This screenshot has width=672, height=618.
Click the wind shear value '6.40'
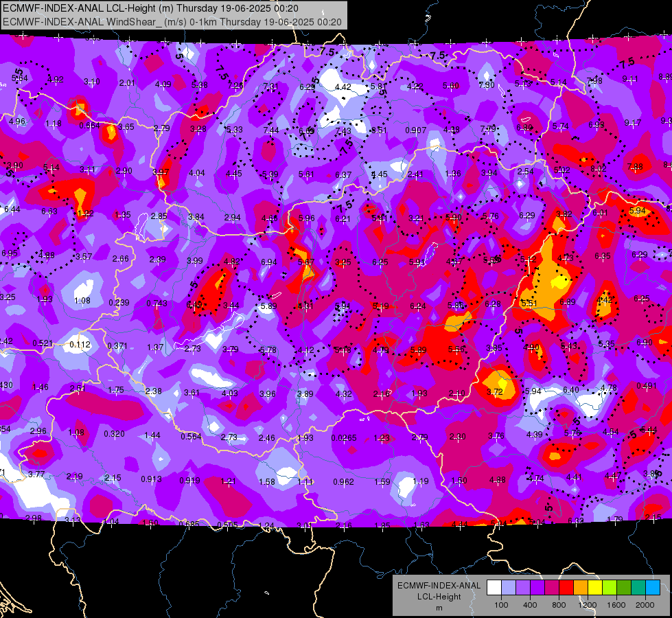571,389
